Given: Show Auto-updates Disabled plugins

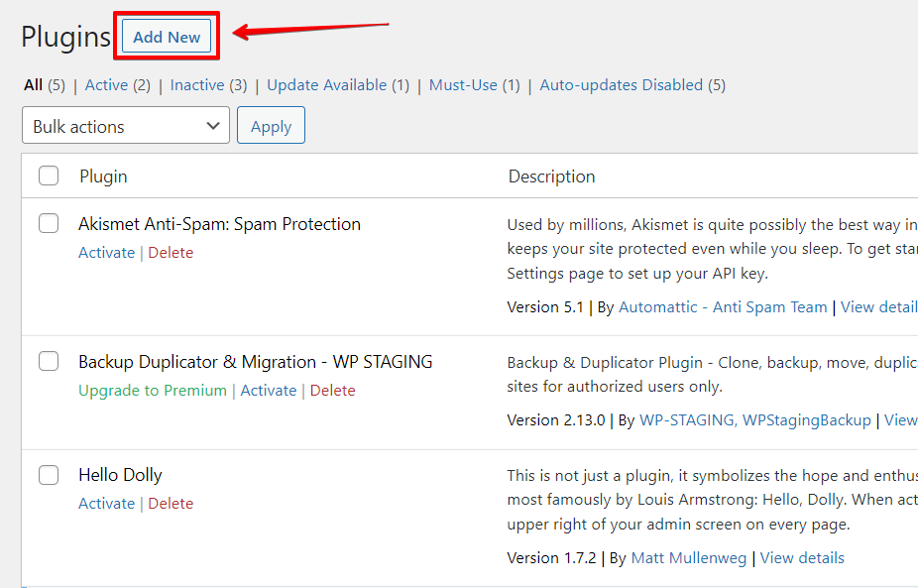Looking at the screenshot, I should click(622, 85).
